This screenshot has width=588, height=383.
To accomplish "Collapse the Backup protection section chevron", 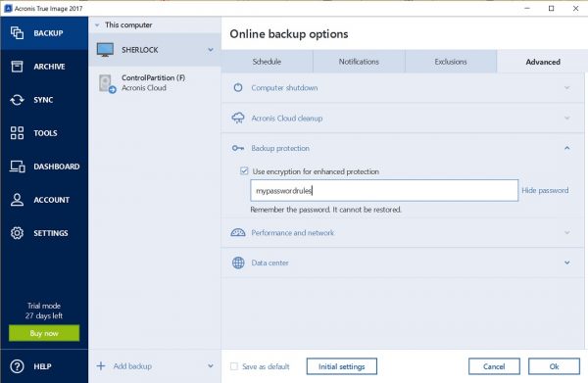I will coord(567,148).
